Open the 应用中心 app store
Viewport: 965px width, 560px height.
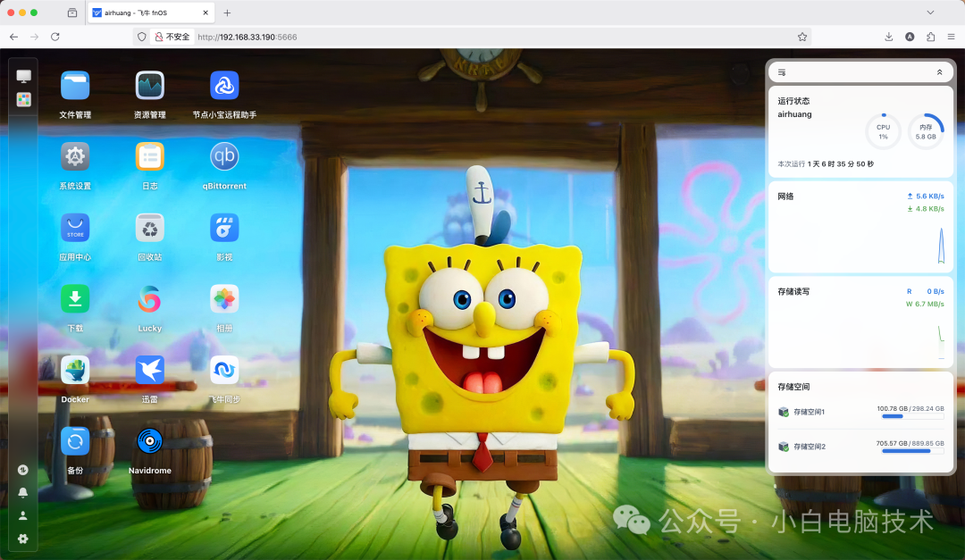tap(75, 229)
